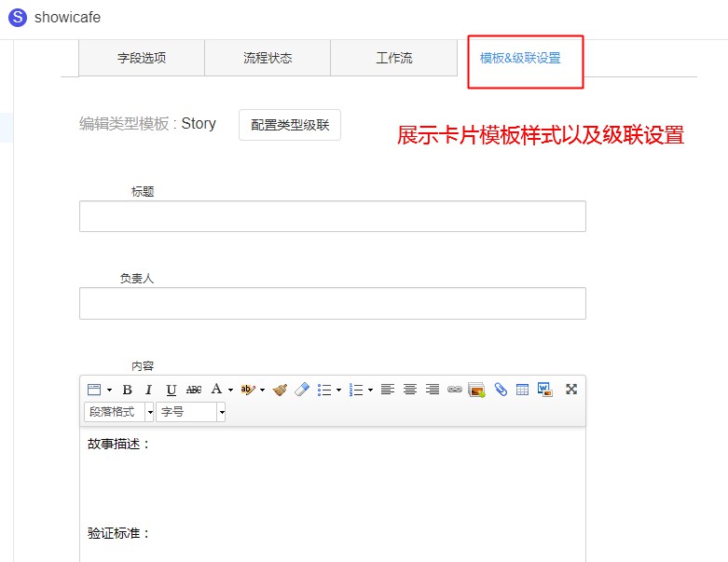Apply the text highlight color icon
Screen dimensions: 728x562
pos(248,390)
